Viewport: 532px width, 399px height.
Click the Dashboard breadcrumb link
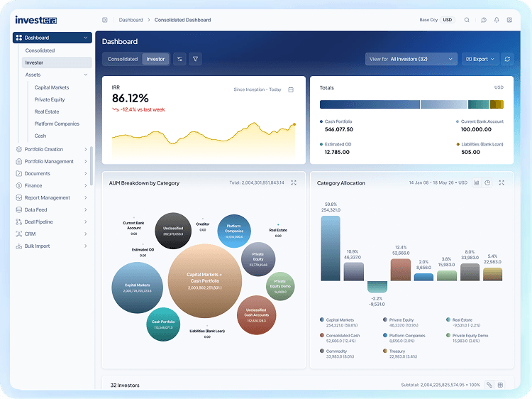[131, 20]
